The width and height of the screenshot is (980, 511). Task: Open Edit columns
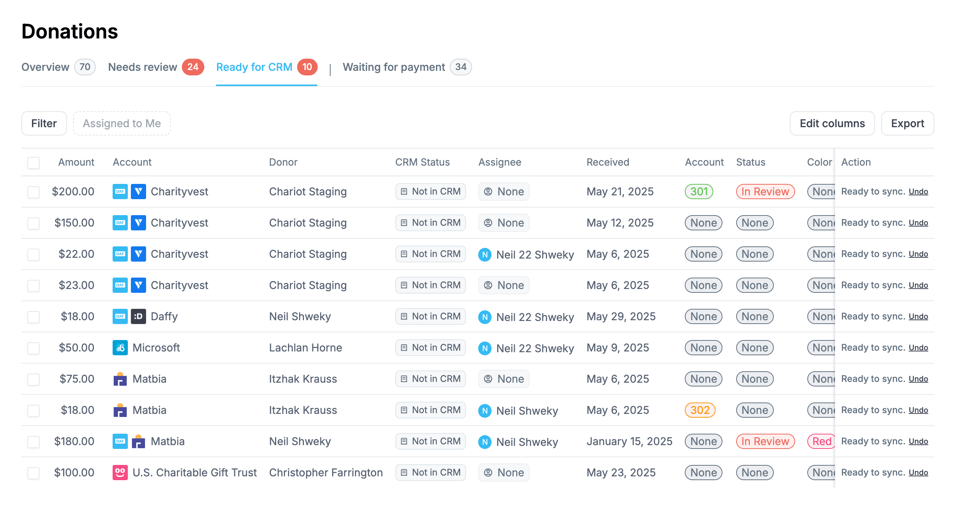[832, 123]
